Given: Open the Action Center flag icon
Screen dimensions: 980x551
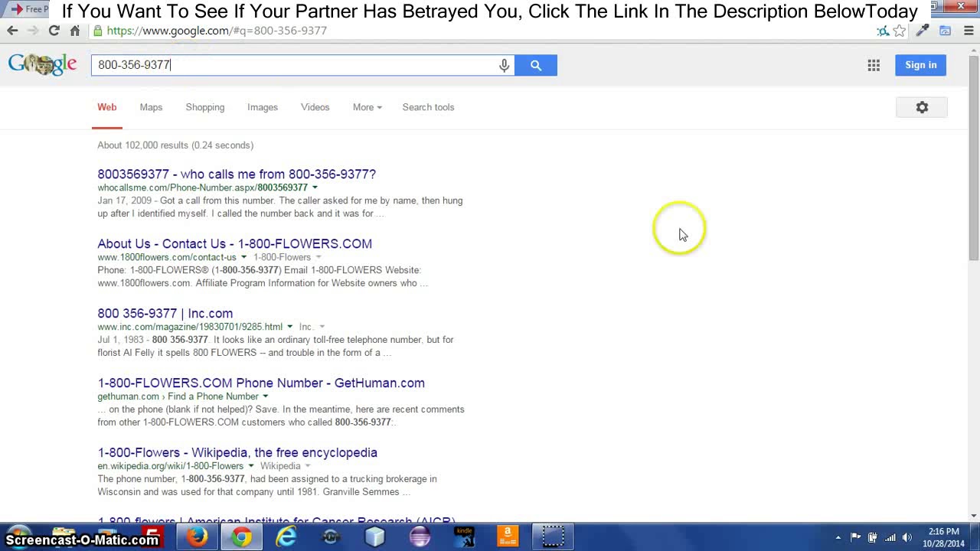Looking at the screenshot, I should [x=855, y=537].
